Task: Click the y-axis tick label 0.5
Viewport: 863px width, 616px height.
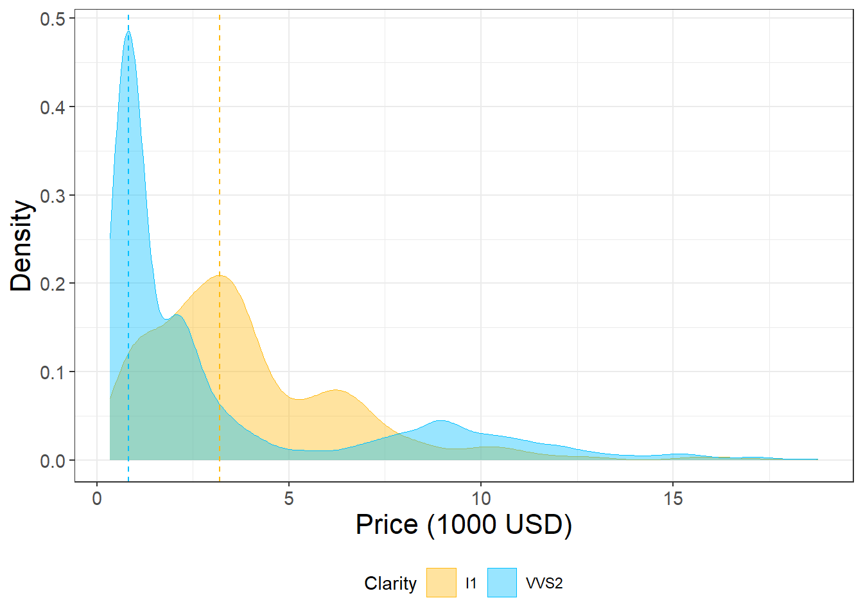Action: [53, 19]
